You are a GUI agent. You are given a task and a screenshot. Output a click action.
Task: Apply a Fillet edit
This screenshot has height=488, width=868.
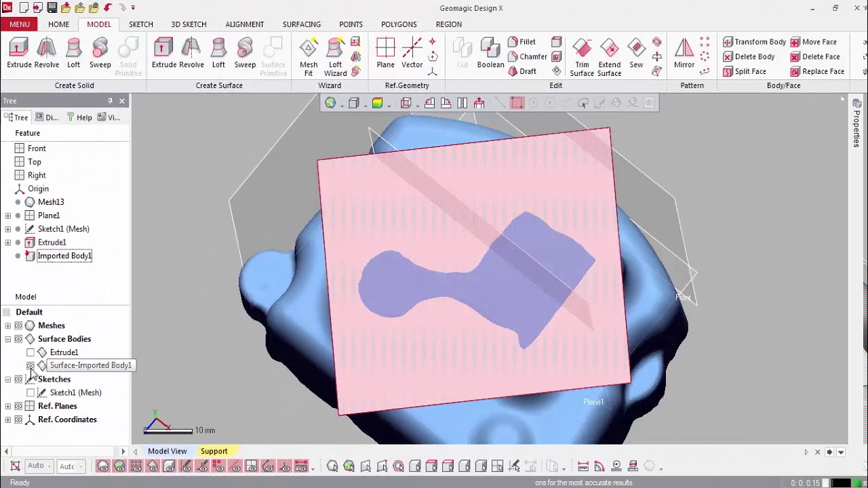(521, 42)
